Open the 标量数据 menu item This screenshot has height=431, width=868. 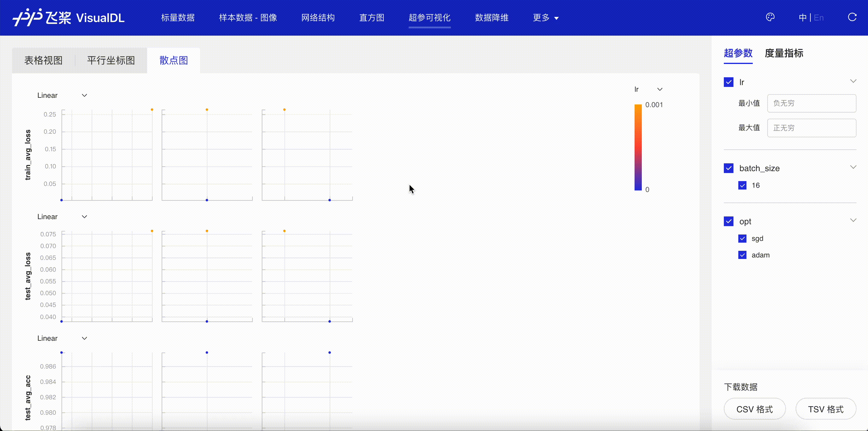tap(178, 18)
